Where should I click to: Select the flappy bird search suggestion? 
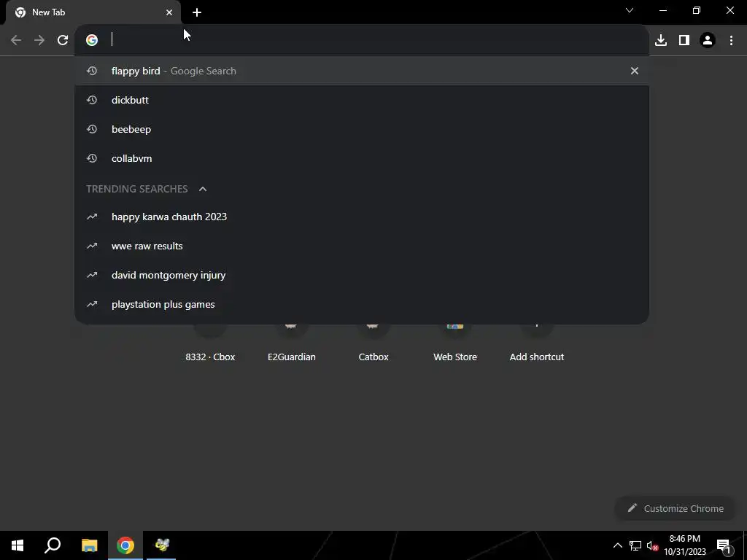pyautogui.click(x=362, y=71)
